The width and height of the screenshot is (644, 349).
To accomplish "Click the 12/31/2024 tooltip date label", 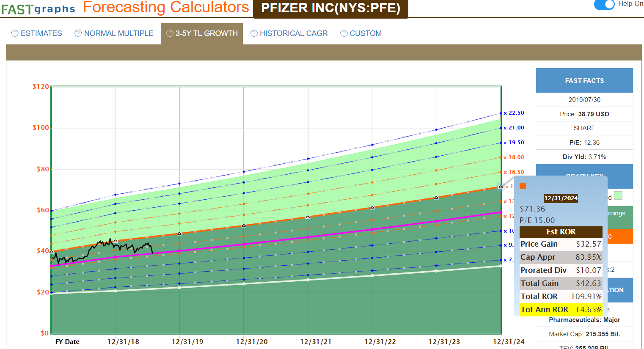I will 561,198.
